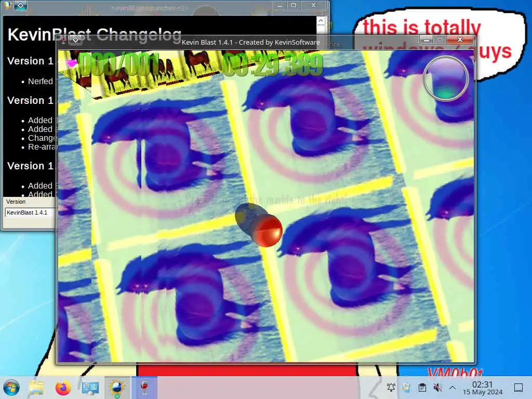Switch to the Wine glass game taskbar entry
This screenshot has width=532, height=399.
coord(144,388)
